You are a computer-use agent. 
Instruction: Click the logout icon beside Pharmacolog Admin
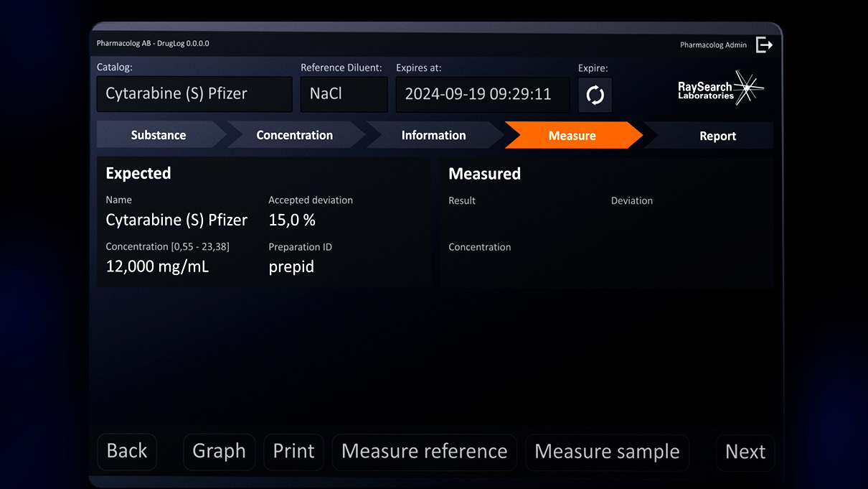pyautogui.click(x=764, y=45)
